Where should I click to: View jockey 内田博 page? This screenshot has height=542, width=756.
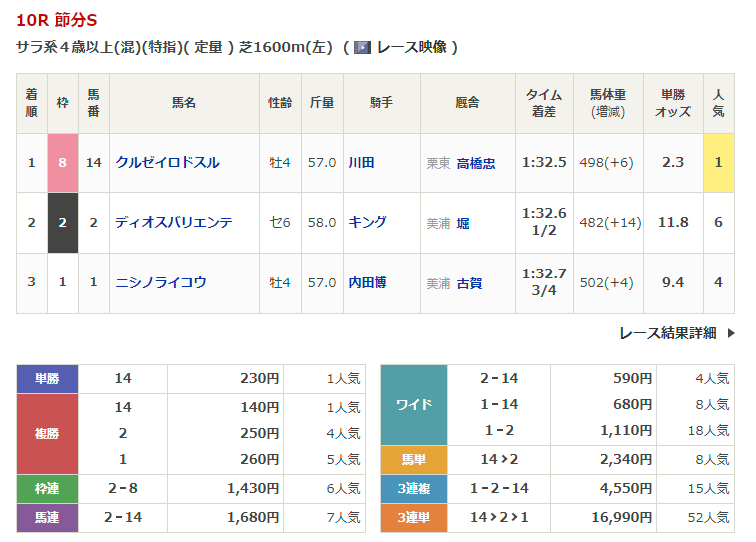click(367, 283)
